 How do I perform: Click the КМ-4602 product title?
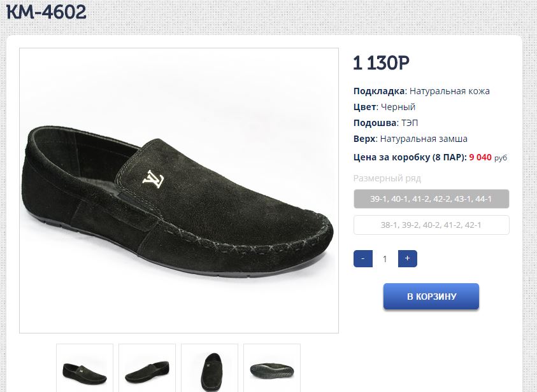[x=47, y=12]
